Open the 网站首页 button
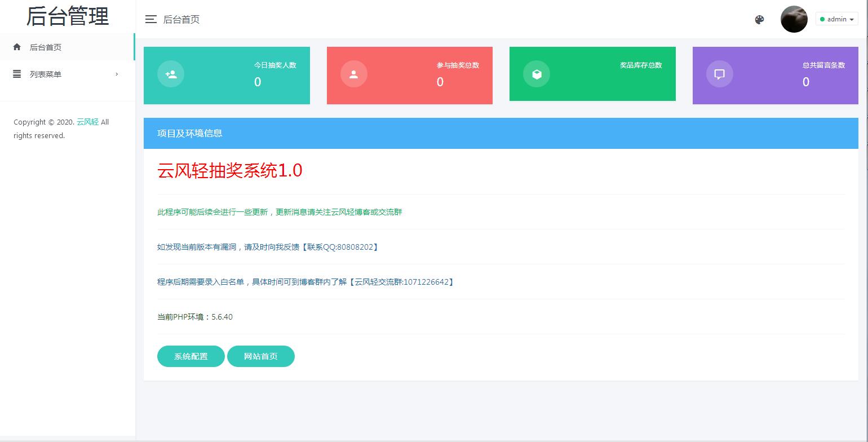868x442 pixels. click(x=260, y=356)
